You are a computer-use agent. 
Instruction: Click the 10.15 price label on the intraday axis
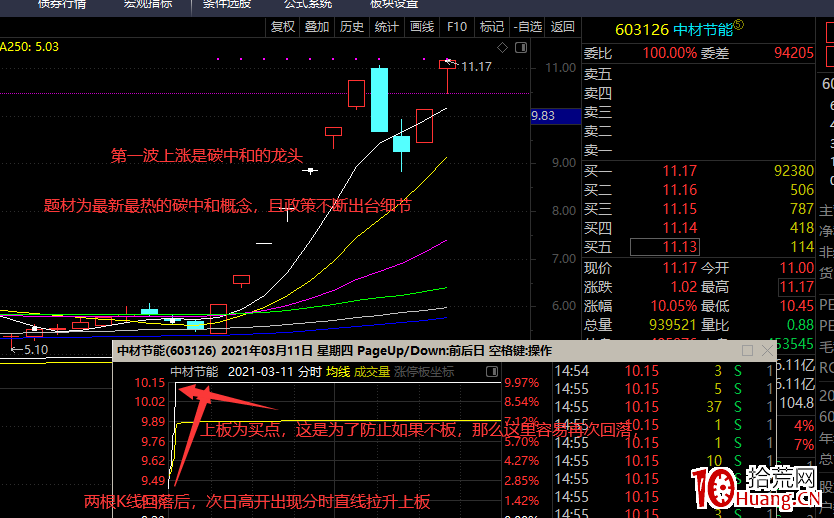(x=149, y=382)
